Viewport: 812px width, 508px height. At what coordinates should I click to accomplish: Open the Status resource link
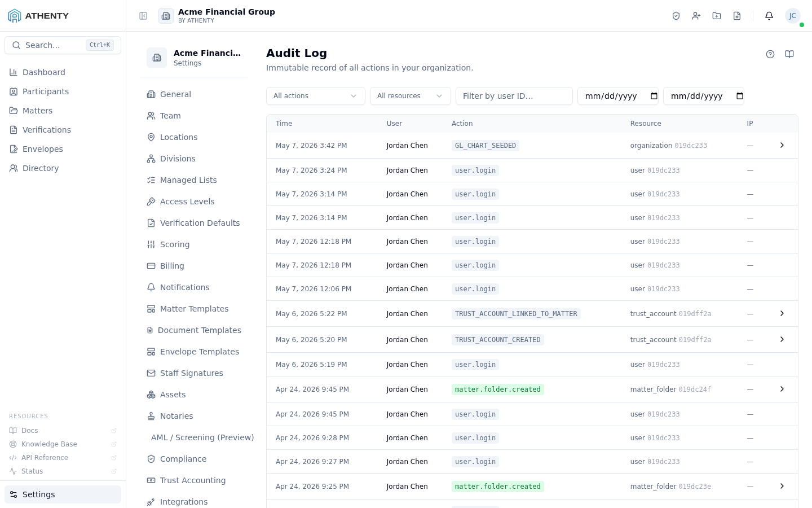click(63, 471)
